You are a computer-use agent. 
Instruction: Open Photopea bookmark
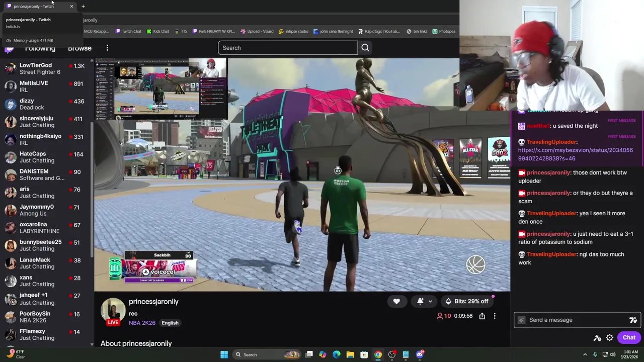(444, 31)
